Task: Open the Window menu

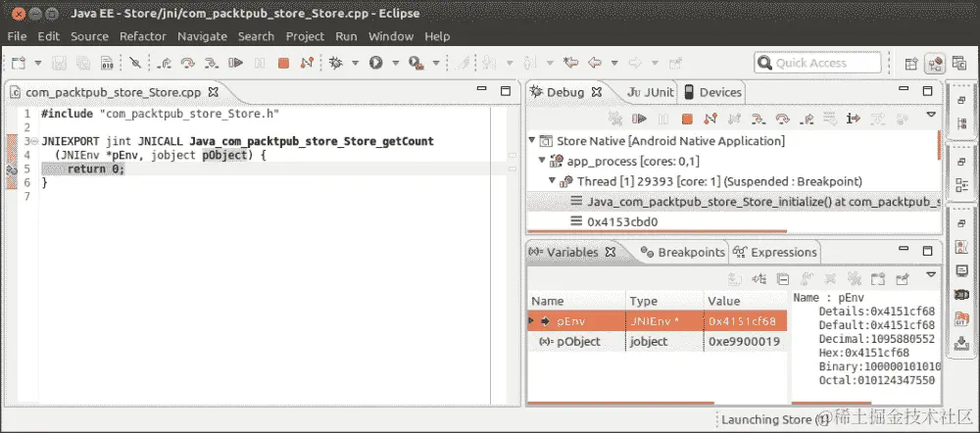Action: (x=391, y=36)
